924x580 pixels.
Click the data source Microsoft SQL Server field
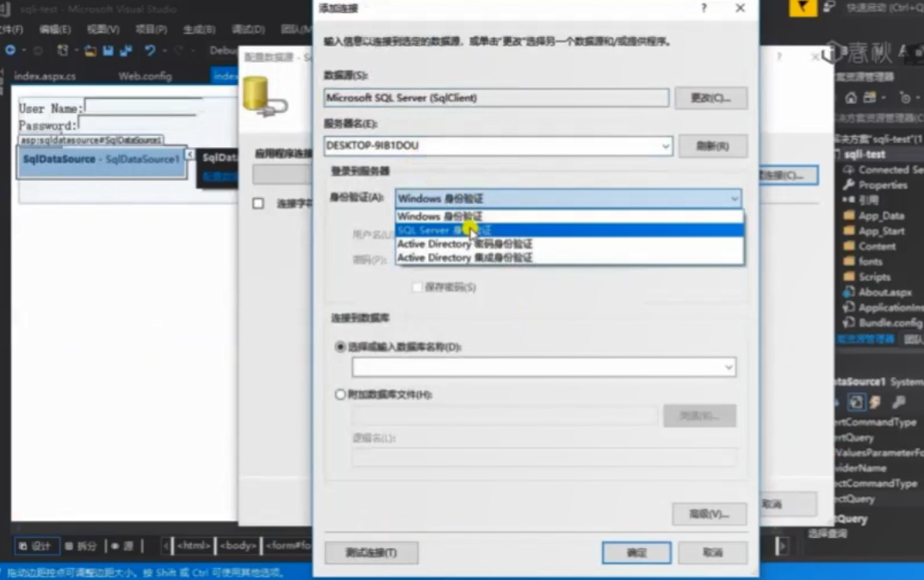496,98
